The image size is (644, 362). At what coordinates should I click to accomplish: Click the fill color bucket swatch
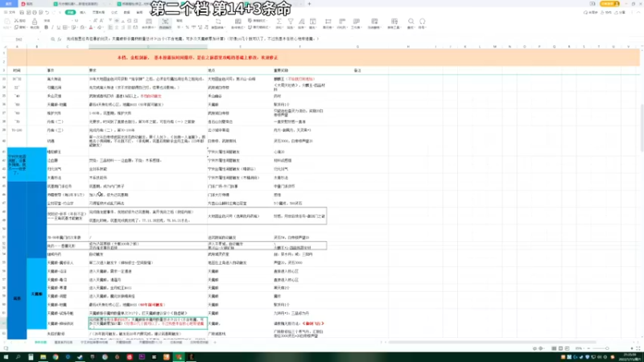(x=82, y=27)
